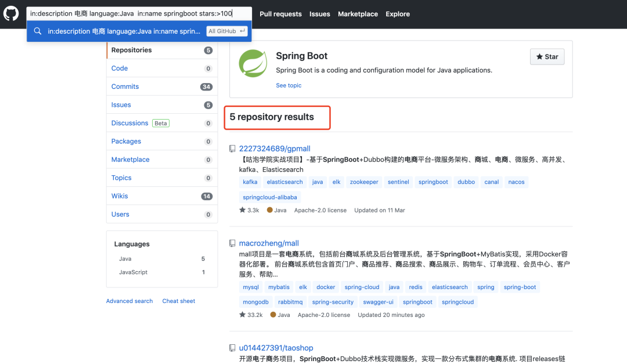Viewport: 627px width, 364px height.
Task: Open the 2227324689/gpmall repository
Action: tap(275, 149)
